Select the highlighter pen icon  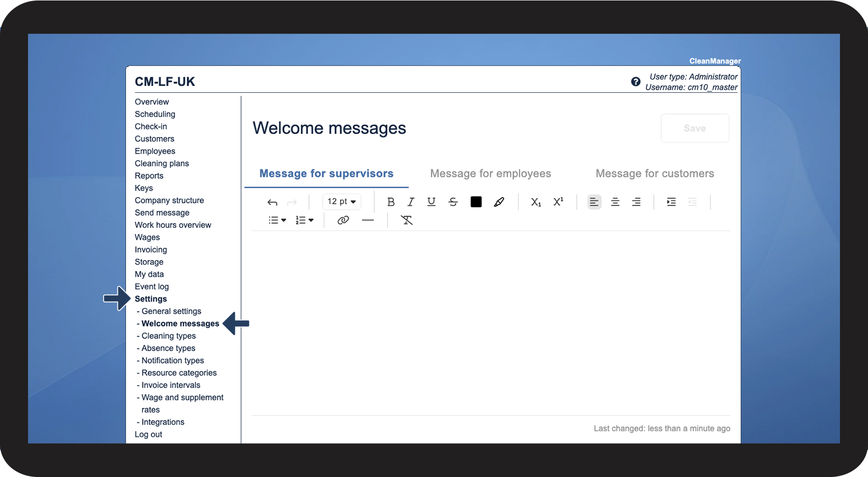pyautogui.click(x=499, y=201)
